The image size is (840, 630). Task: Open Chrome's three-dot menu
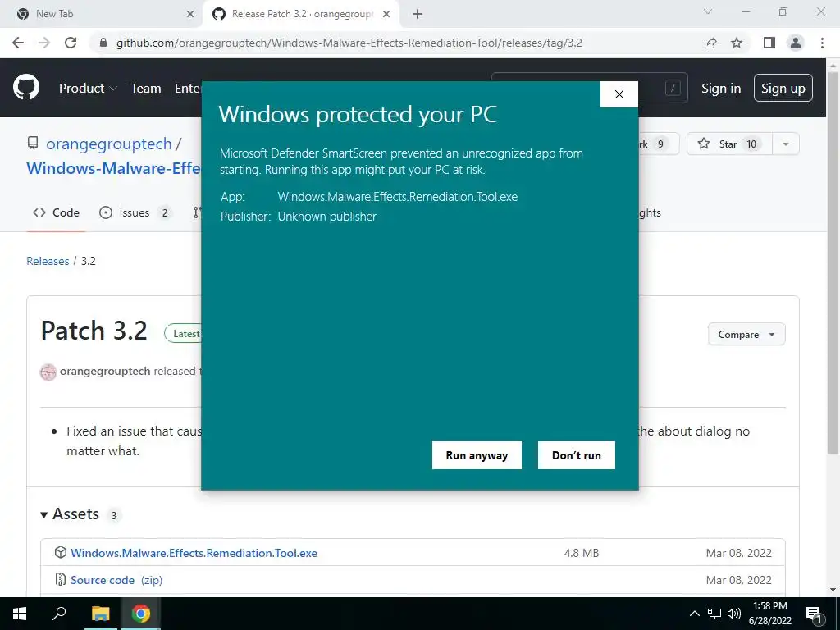pyautogui.click(x=822, y=43)
